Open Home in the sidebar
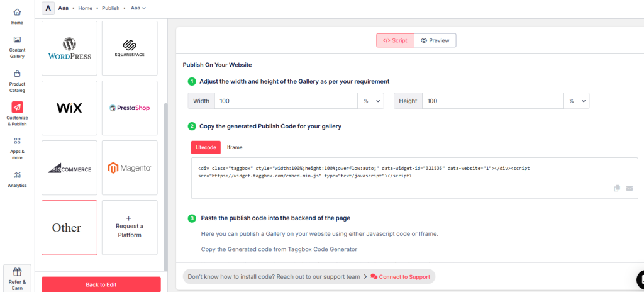This screenshot has height=292, width=644. pos(17,16)
